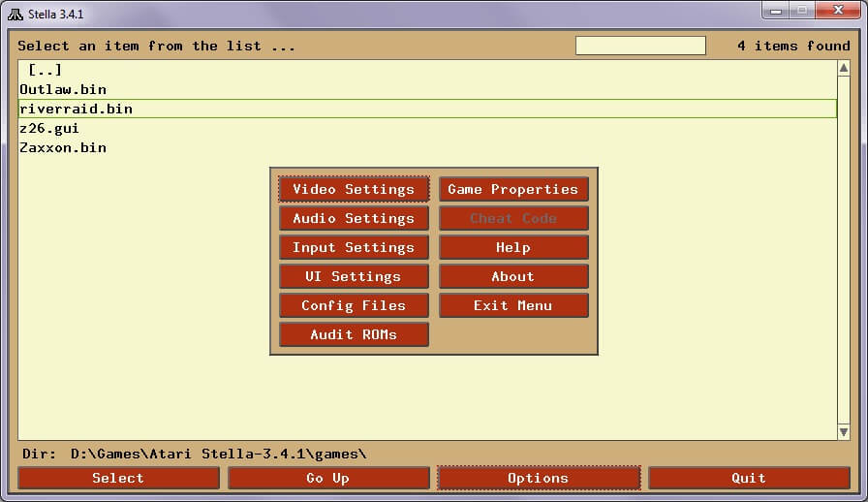Click the list scrollbar down arrow

pyautogui.click(x=844, y=432)
